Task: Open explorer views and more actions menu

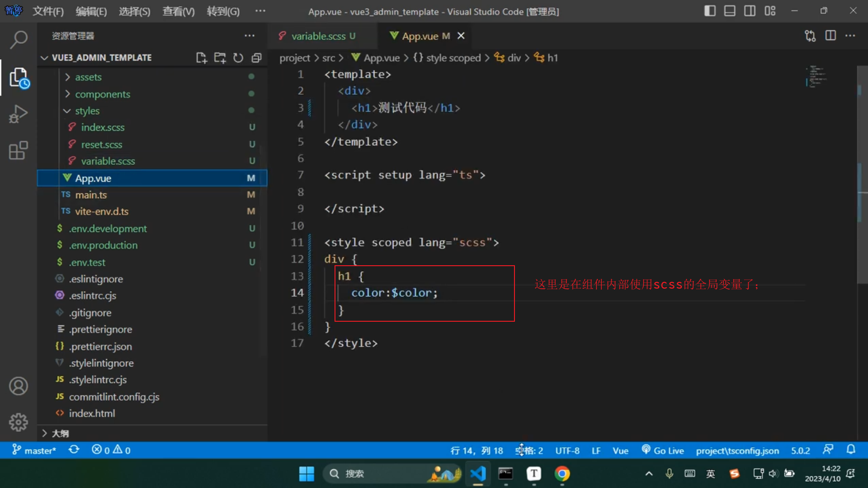Action: (x=250, y=36)
